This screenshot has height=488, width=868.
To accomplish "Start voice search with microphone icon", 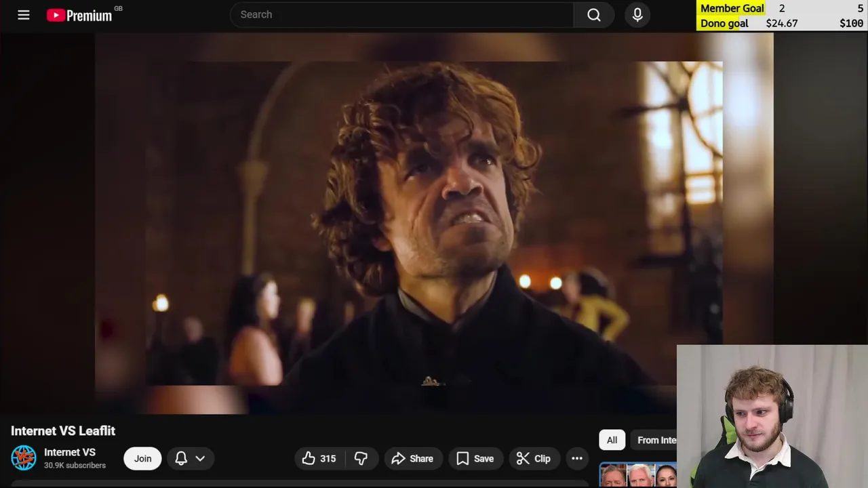I will 637,14.
